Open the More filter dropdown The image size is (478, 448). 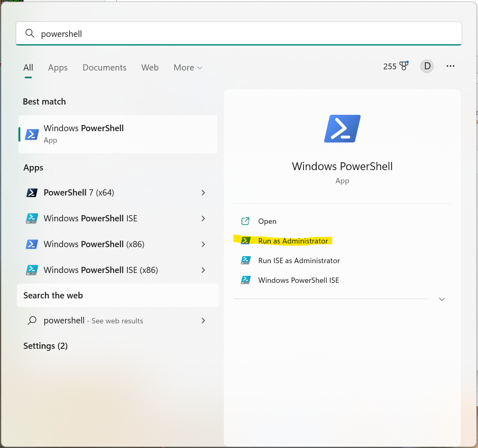click(x=188, y=68)
